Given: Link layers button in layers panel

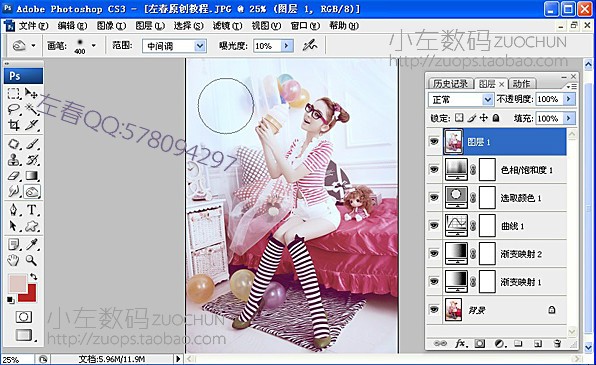Looking at the screenshot, I should [440, 344].
